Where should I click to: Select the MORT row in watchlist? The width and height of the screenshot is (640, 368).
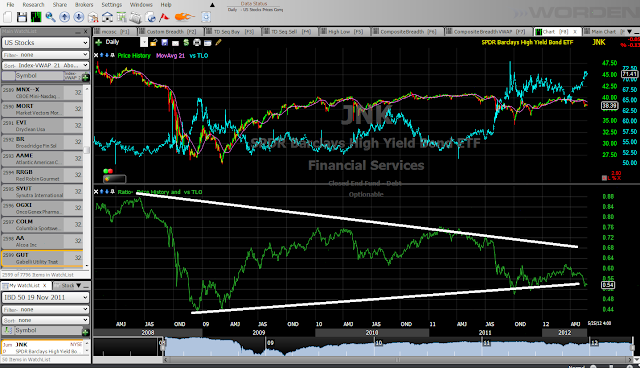click(x=42, y=109)
